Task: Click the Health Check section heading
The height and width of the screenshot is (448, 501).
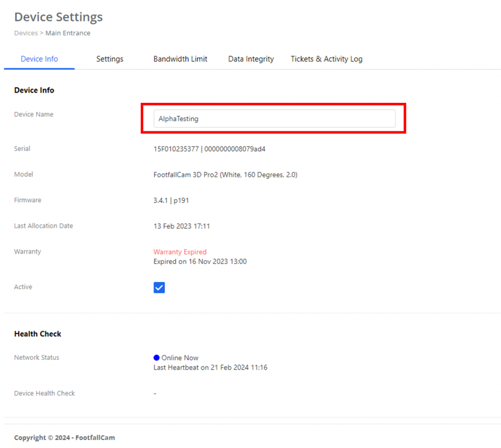Action: click(38, 334)
